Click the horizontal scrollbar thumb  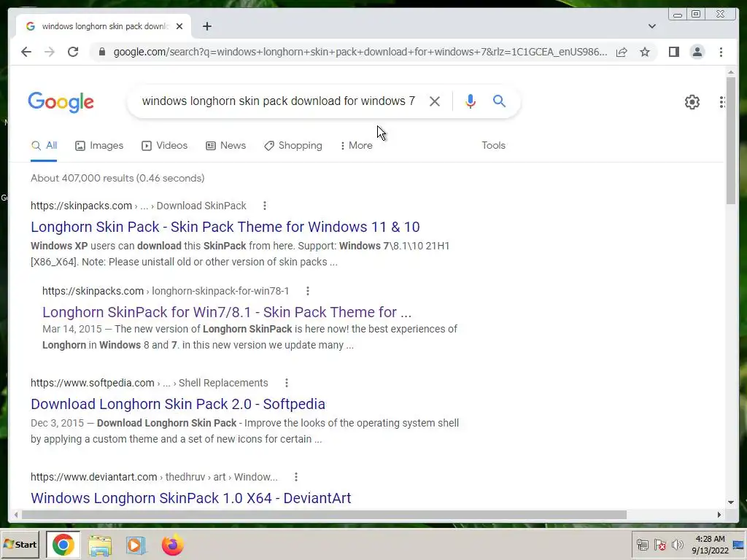324,515
